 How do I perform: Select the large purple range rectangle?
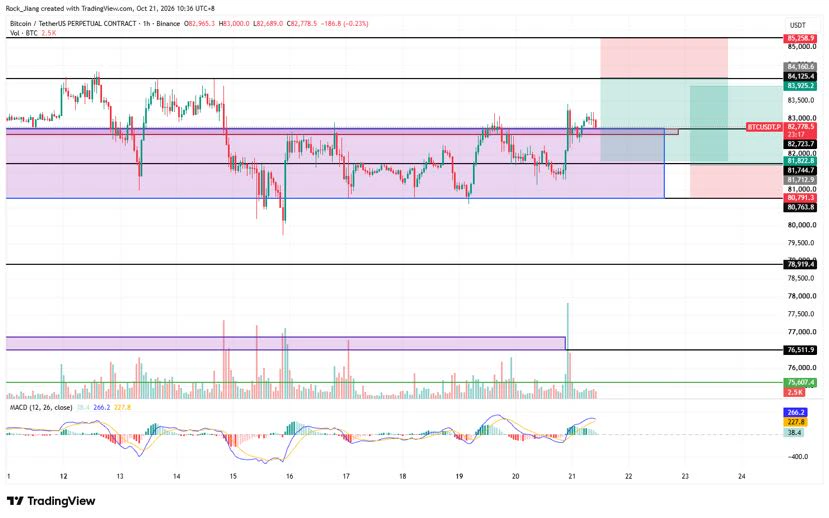click(335, 163)
